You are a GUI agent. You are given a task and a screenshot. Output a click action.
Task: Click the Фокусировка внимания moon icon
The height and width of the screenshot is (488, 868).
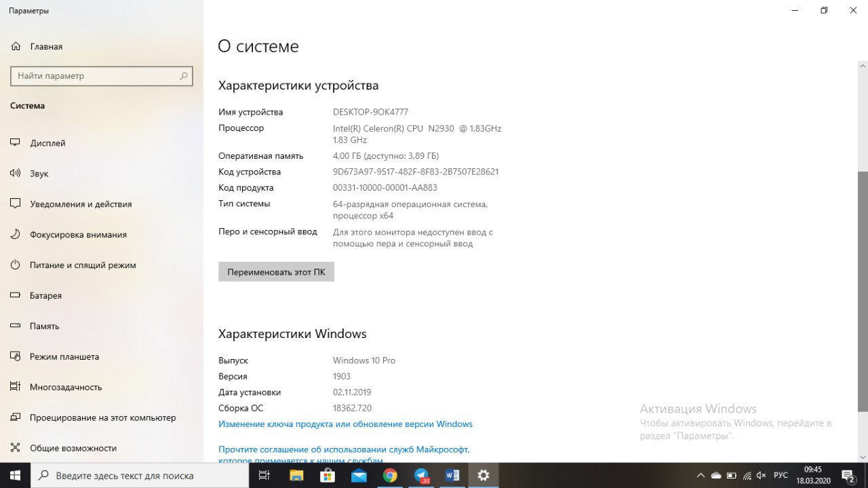[16, 235]
